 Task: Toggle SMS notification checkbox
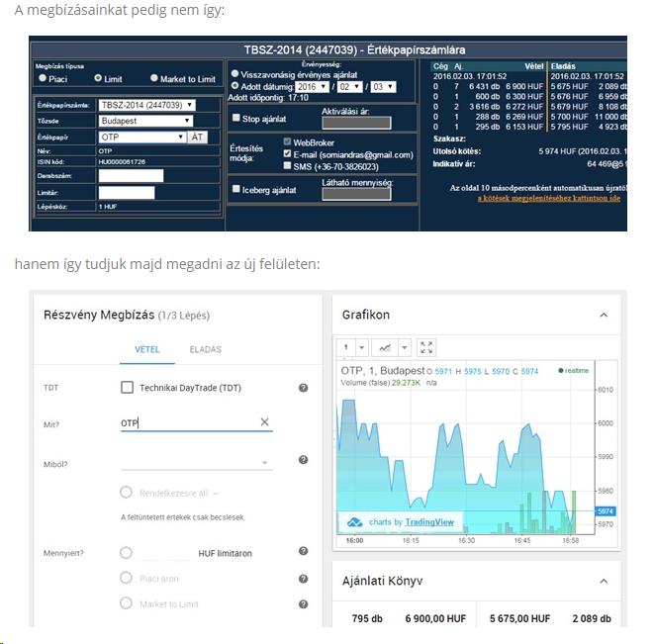(287, 165)
